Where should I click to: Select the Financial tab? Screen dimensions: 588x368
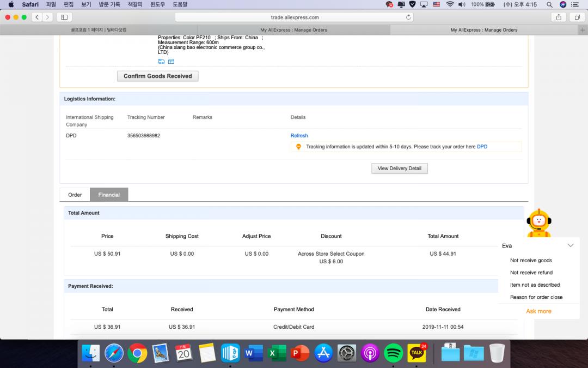click(109, 195)
